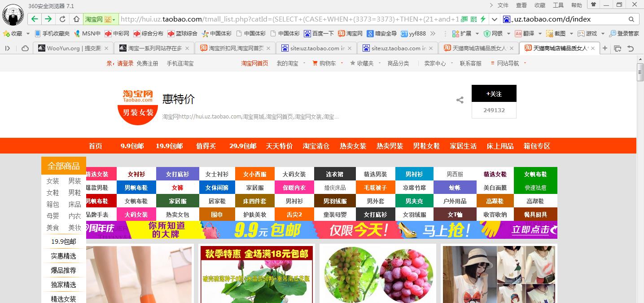Click the 免费注册 register link
Viewport: 644px width, 303px height.
(147, 63)
